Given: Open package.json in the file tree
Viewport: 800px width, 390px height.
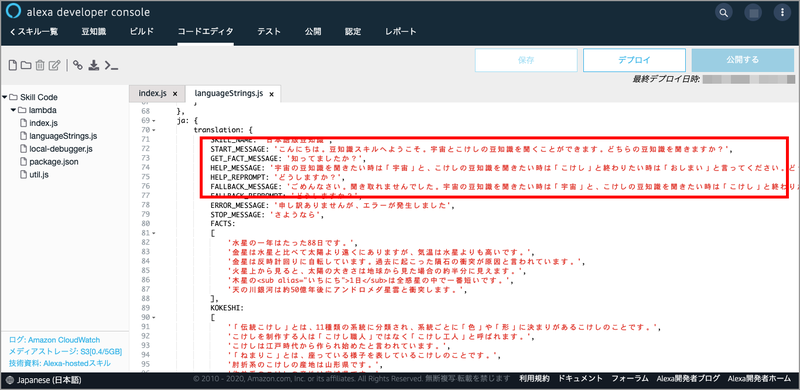Looking at the screenshot, I should (x=54, y=162).
